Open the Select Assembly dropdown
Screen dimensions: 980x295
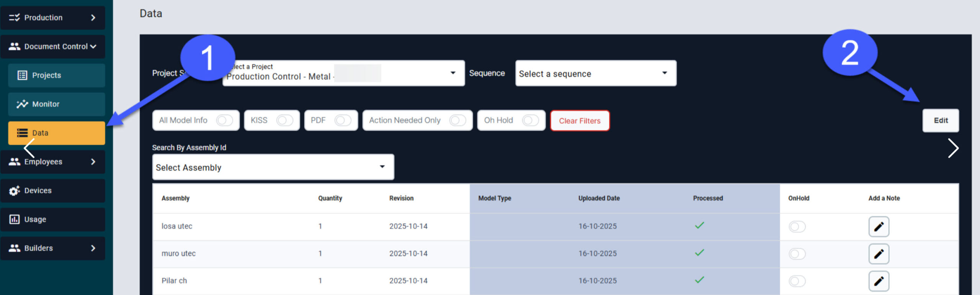point(273,167)
